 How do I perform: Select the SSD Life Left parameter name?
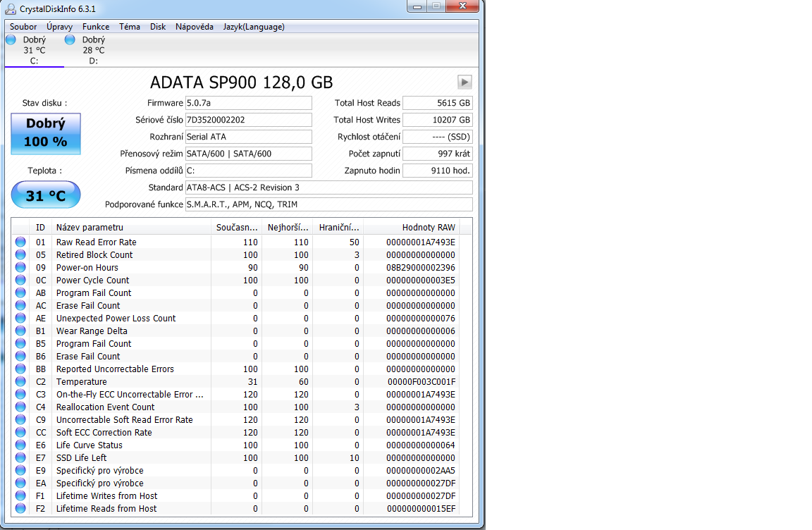tap(81, 457)
